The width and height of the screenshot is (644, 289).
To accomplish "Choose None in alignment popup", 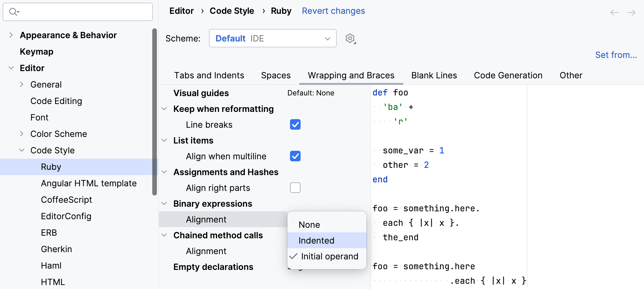I will pyautogui.click(x=309, y=225).
